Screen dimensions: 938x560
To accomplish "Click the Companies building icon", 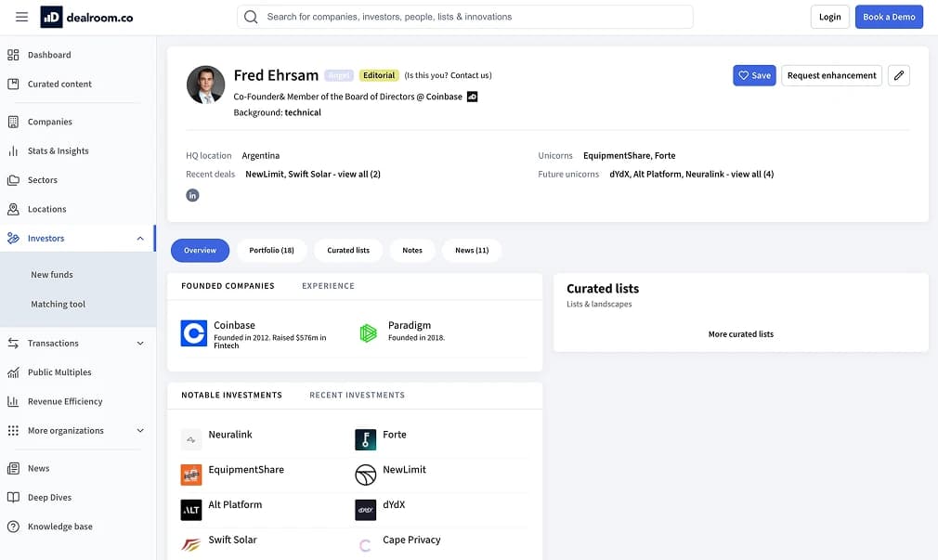I will pyautogui.click(x=13, y=122).
